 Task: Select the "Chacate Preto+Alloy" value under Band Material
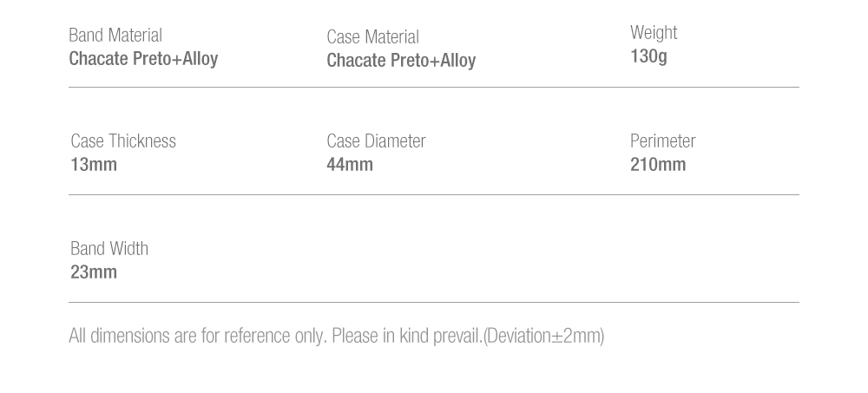tap(143, 59)
